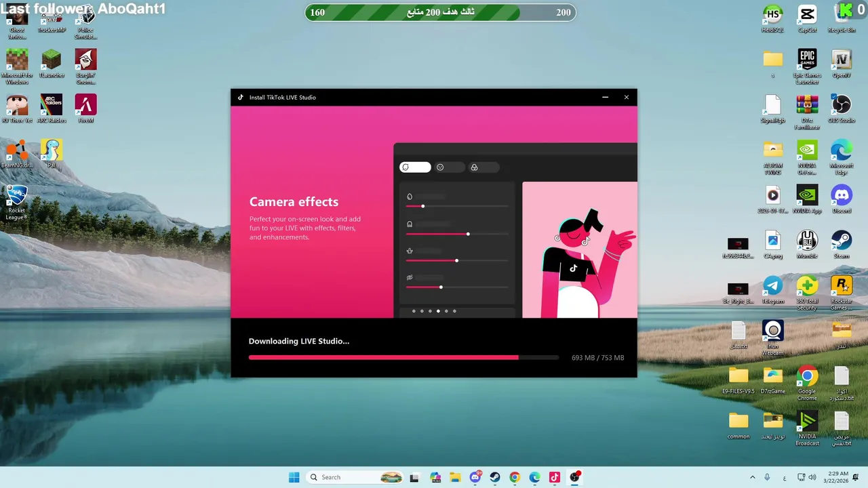The image size is (868, 488).
Task: Launch Rocket League from the desktop
Action: click(x=17, y=203)
